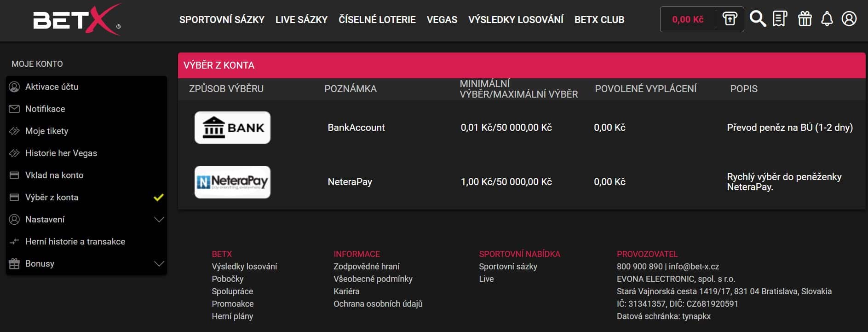The image size is (868, 332).
Task: Choose the NeteraPay withdrawal logo
Action: (x=232, y=182)
